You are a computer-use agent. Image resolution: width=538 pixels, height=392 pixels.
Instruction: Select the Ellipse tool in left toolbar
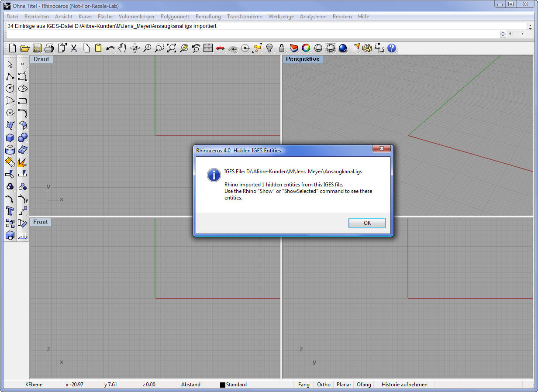23,89
